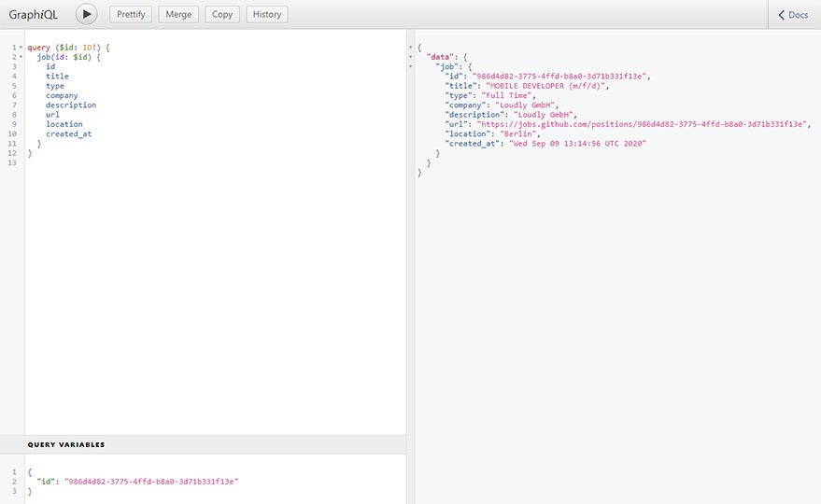Copy the query with Copy button

(222, 14)
